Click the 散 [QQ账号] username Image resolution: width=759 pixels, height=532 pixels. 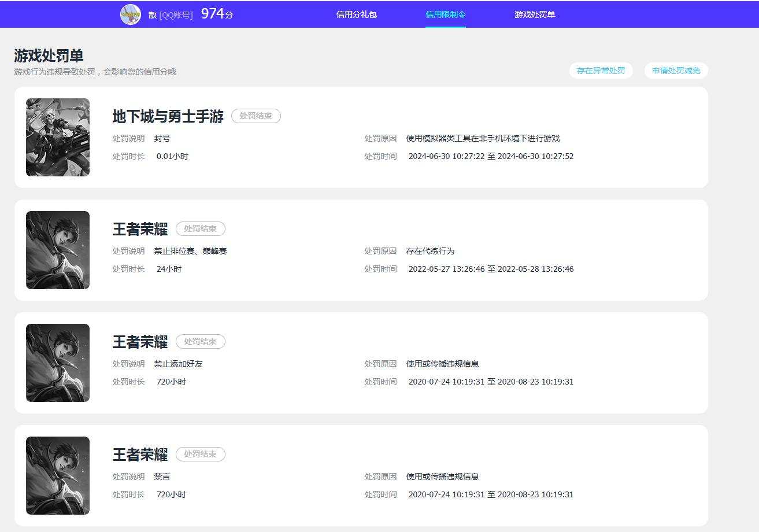tap(171, 15)
